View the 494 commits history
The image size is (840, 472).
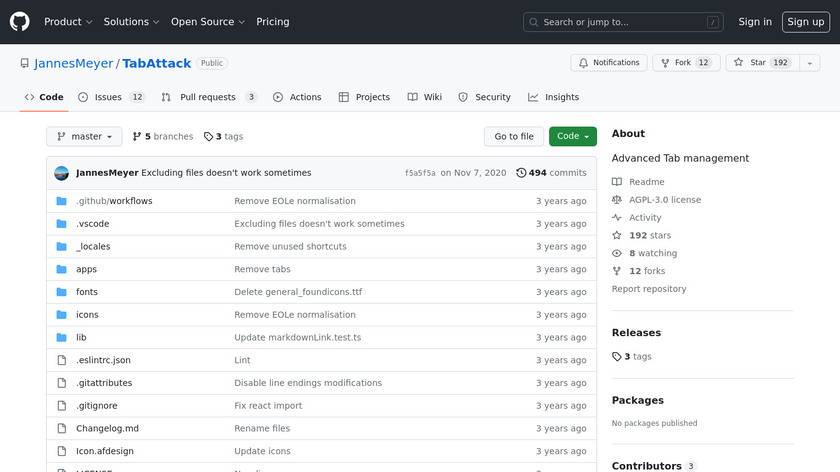click(x=551, y=173)
